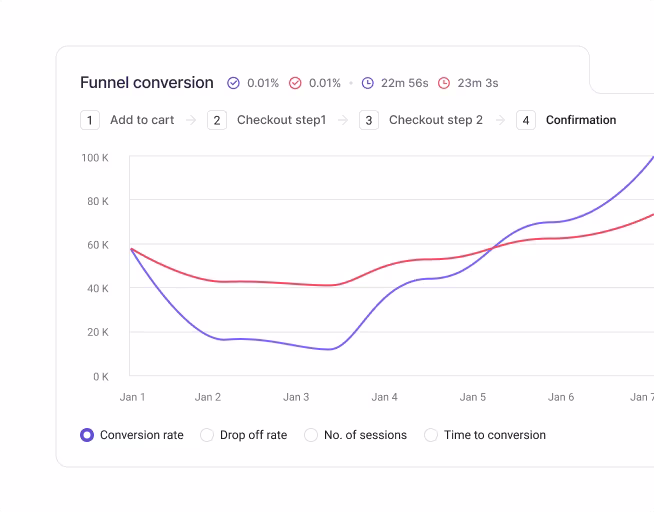Click the 22m 56s time value
654x512 pixels.
(x=405, y=83)
